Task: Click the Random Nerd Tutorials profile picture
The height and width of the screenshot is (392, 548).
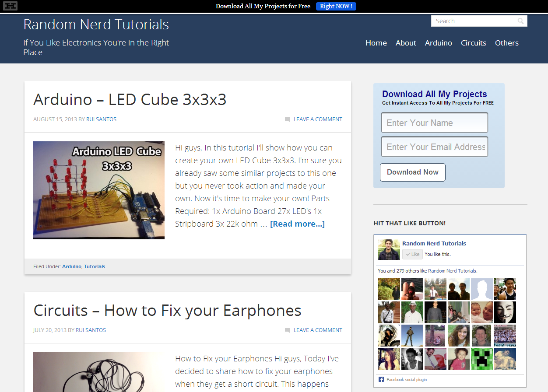Action: 389,248
